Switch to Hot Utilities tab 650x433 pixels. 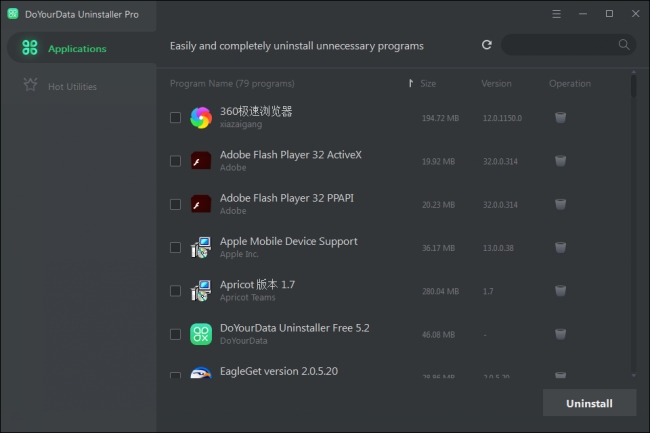[79, 86]
